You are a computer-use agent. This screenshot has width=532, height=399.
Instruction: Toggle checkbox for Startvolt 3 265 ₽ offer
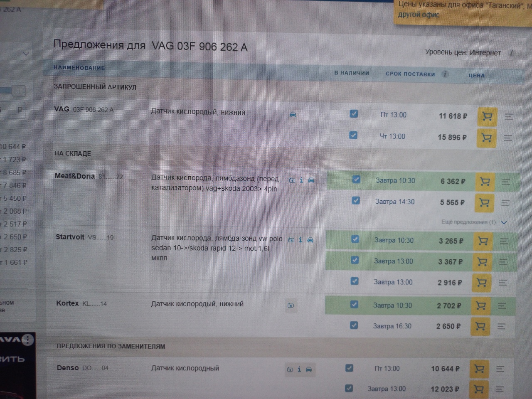(355, 239)
